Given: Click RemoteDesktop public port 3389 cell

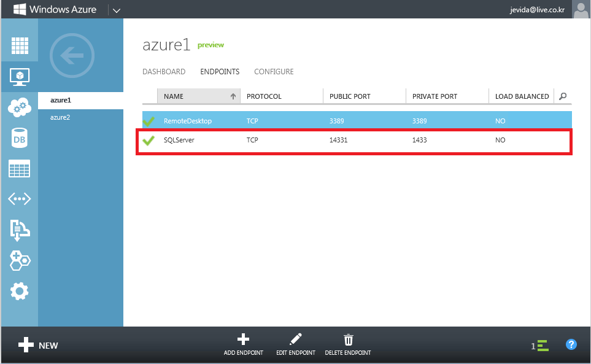Looking at the screenshot, I should pos(336,121).
